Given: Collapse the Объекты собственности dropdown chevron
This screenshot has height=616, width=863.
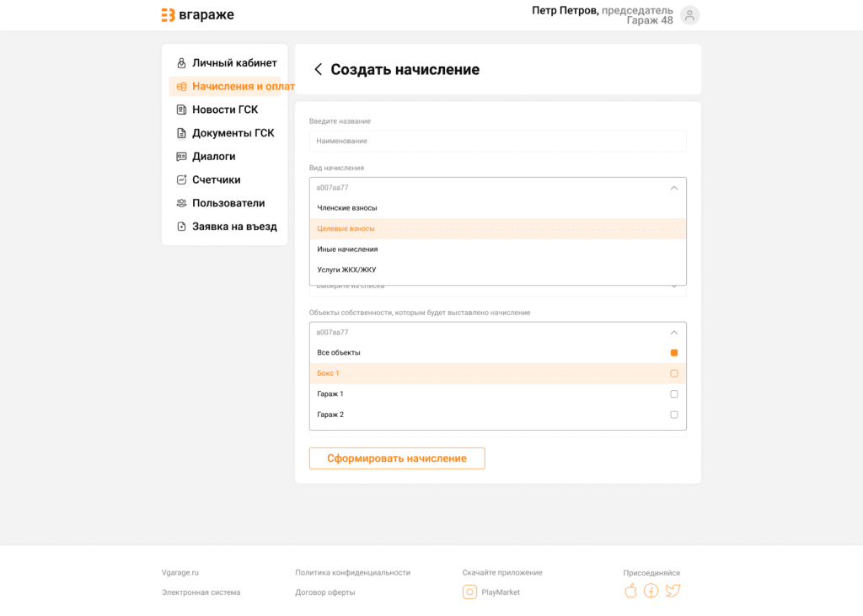Looking at the screenshot, I should (673, 333).
